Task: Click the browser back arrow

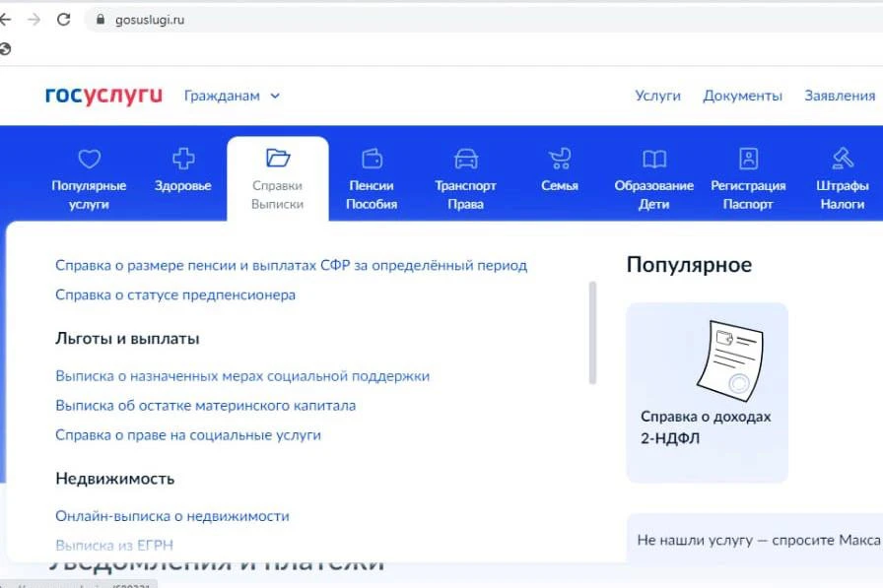Action: click(x=5, y=20)
